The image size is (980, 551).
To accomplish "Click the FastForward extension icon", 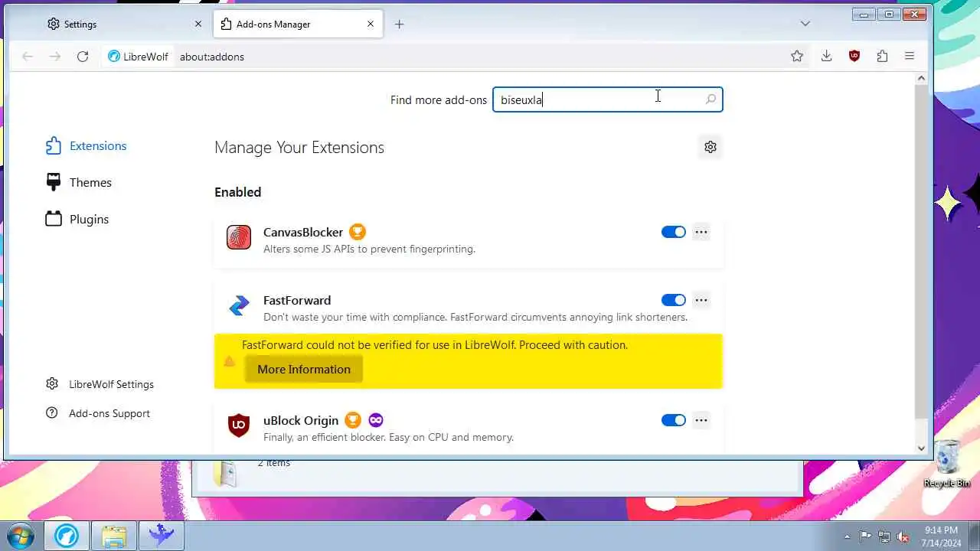I will click(x=239, y=305).
